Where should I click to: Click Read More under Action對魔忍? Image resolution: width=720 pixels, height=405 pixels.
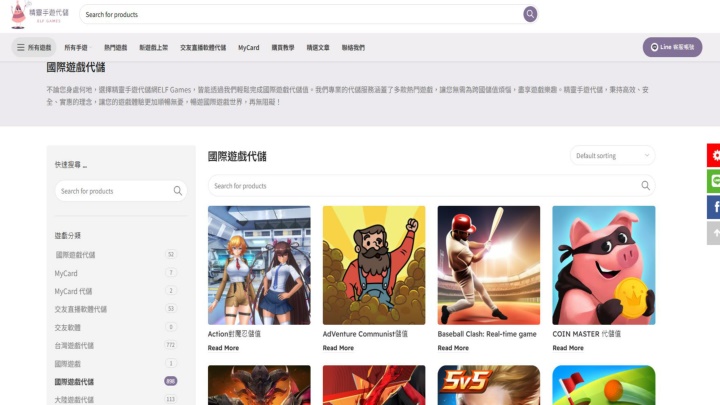(223, 348)
